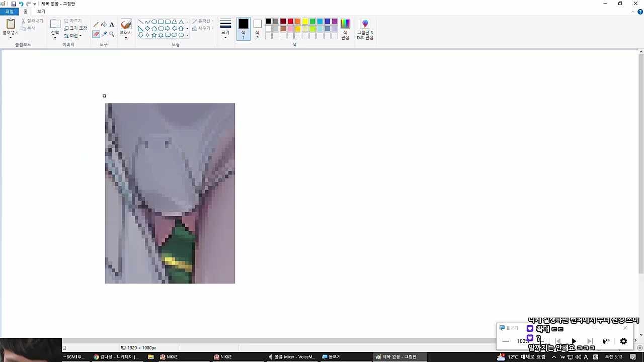644x362 pixels.
Task: Open the Volume Mixer taskbar item
Action: click(292, 357)
